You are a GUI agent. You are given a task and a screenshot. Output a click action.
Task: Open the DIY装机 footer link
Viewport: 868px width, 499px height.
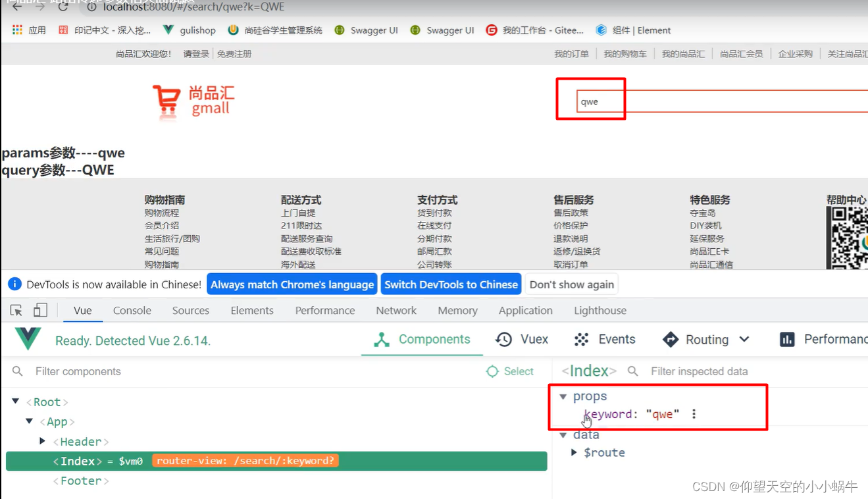[706, 225]
